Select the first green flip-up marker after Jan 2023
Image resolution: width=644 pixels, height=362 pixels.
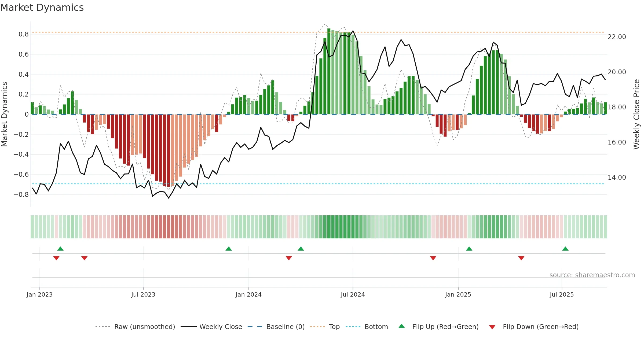pos(60,249)
